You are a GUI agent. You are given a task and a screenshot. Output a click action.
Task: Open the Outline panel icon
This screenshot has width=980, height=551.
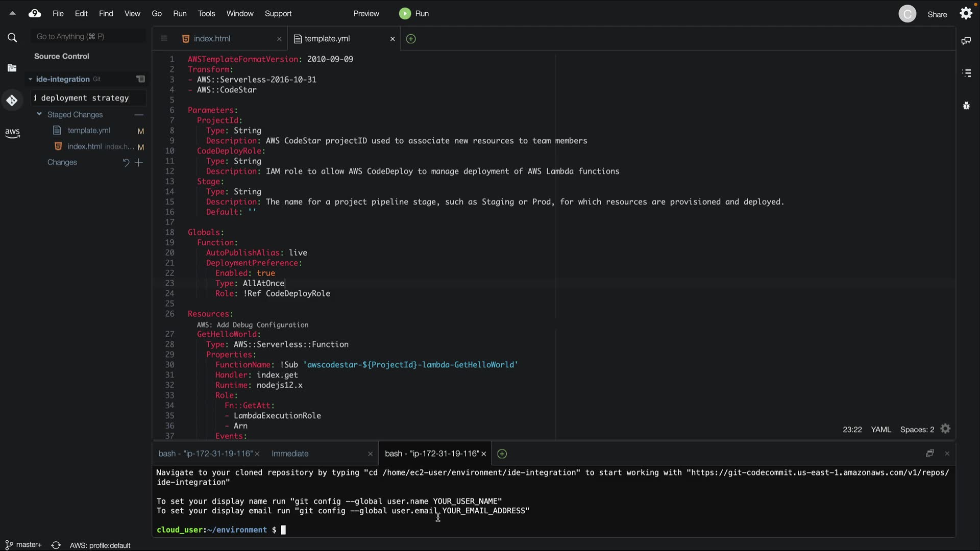pos(966,73)
